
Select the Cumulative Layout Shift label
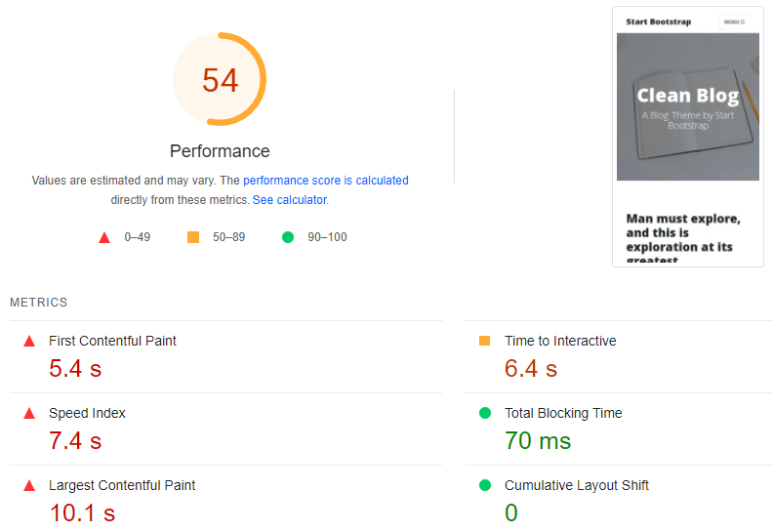click(577, 485)
